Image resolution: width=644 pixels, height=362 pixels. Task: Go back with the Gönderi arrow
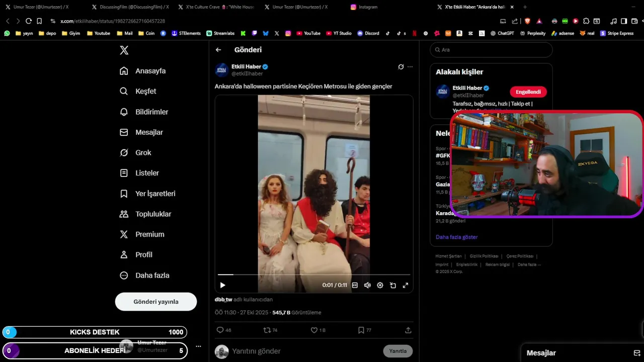[x=218, y=50]
